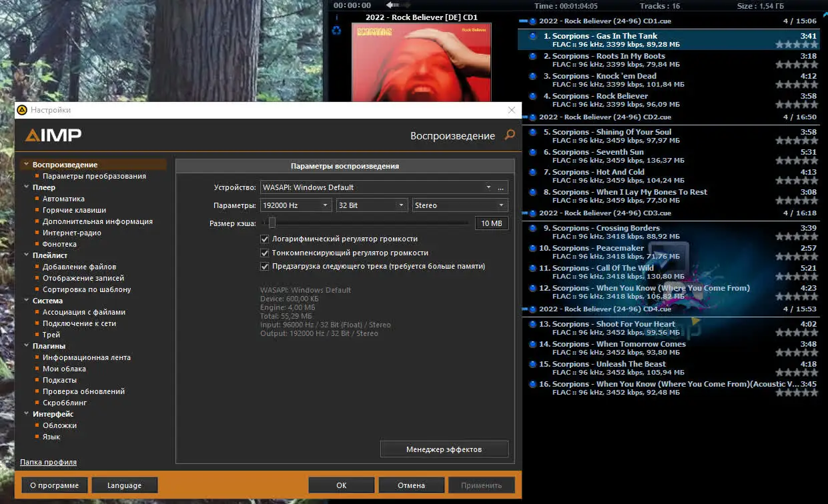Click blue bullet of Gas In The Tank track
Image resolution: width=828 pixels, height=504 pixels.
(532, 37)
